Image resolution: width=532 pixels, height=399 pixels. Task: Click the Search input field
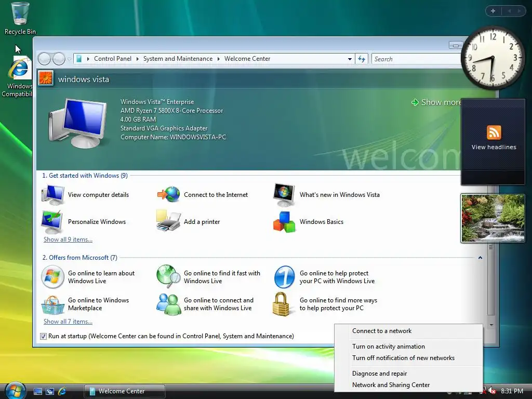(417, 59)
